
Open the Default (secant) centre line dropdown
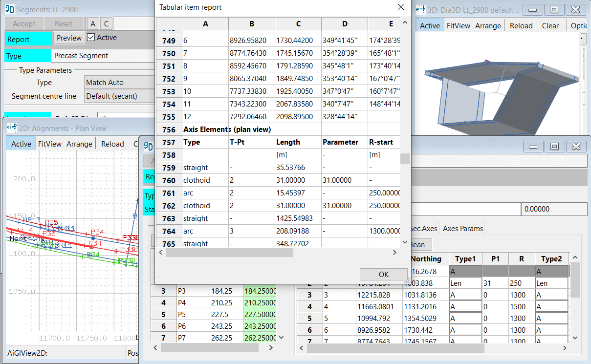(119, 96)
